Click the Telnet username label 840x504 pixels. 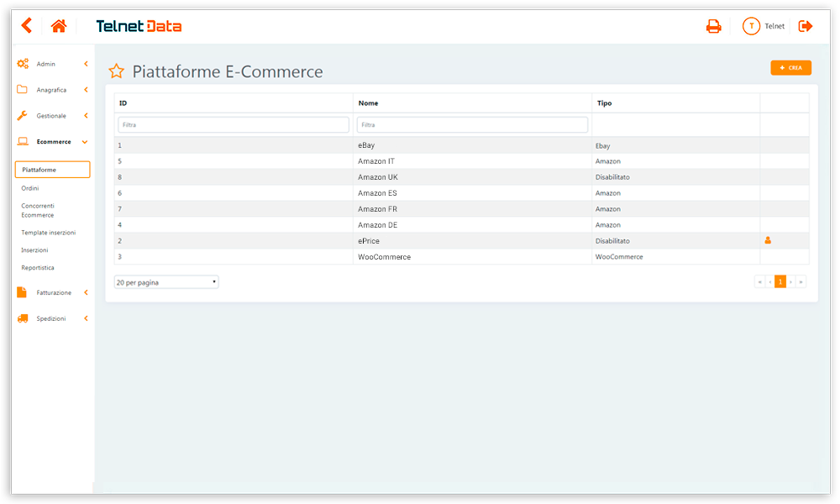pyautogui.click(x=774, y=26)
